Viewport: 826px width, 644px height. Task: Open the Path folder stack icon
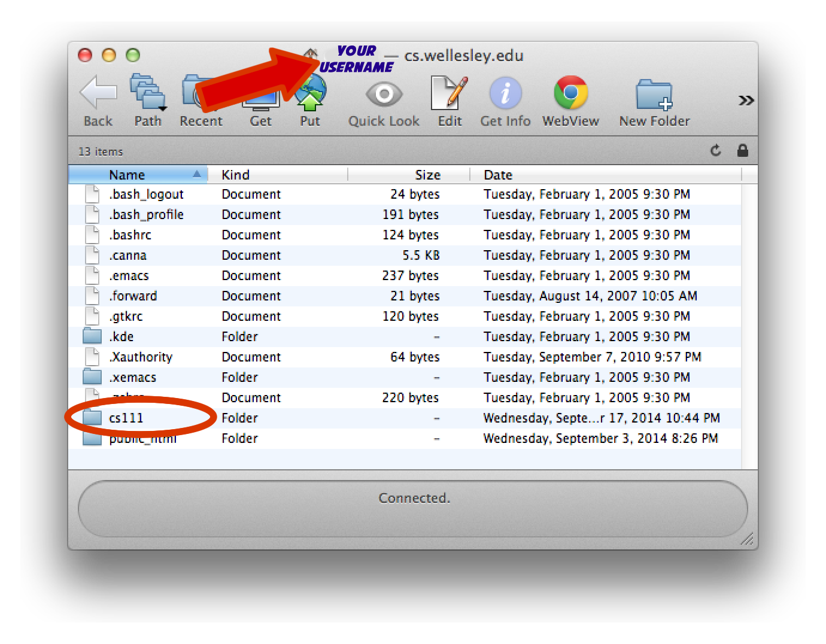pyautogui.click(x=148, y=94)
